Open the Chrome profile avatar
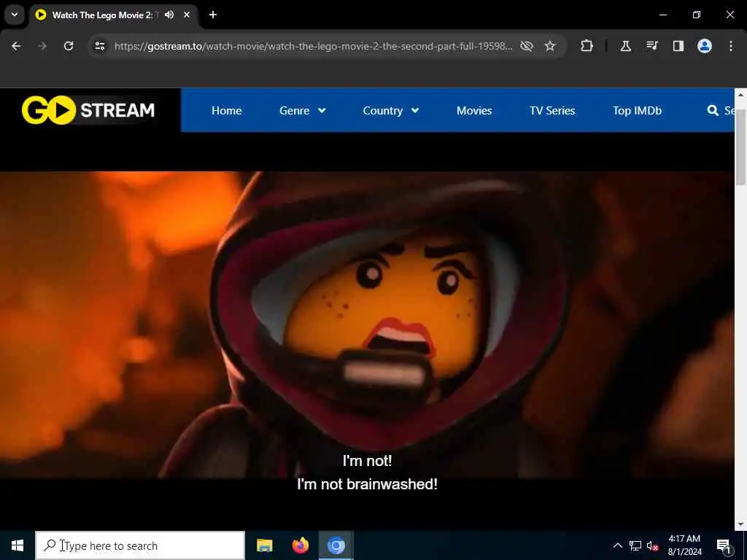This screenshot has height=560, width=747. pos(705,46)
